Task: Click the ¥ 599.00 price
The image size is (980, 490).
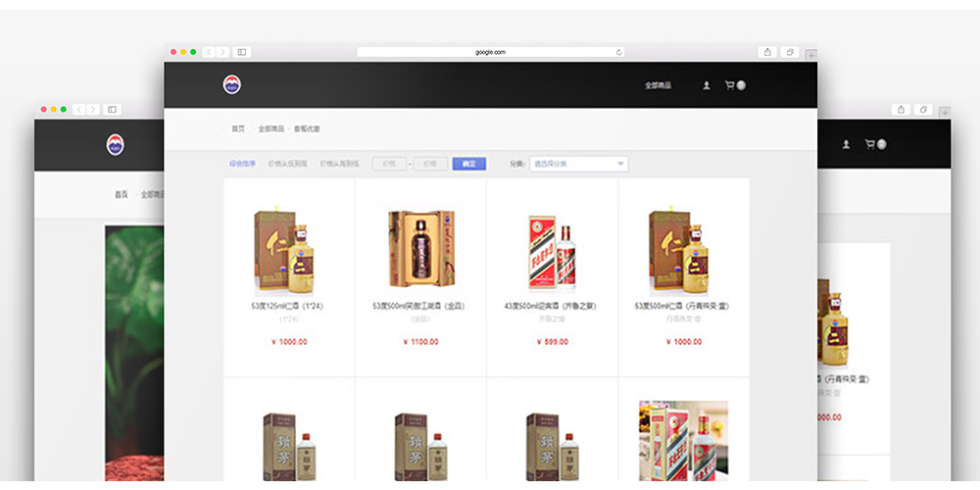Action: (x=553, y=342)
